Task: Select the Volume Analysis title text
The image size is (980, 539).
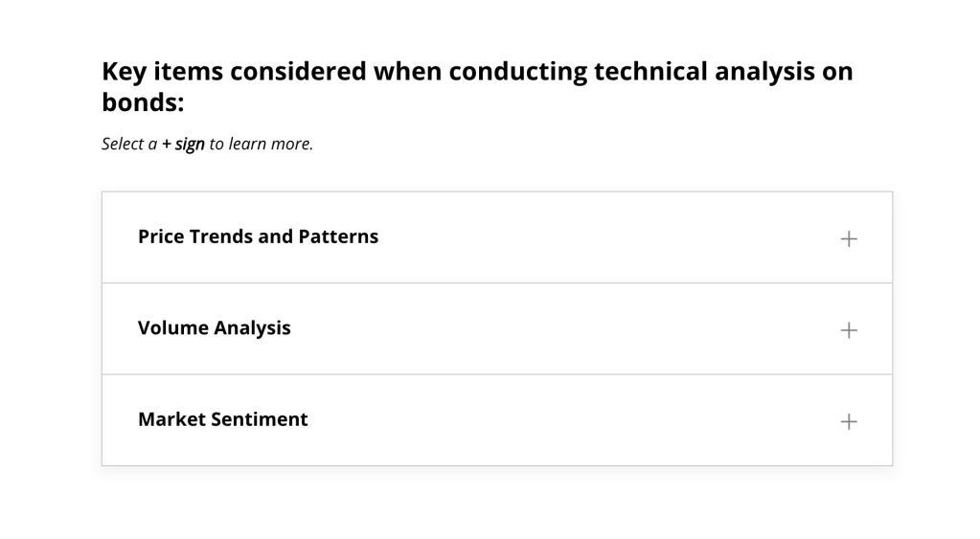Action: [215, 327]
